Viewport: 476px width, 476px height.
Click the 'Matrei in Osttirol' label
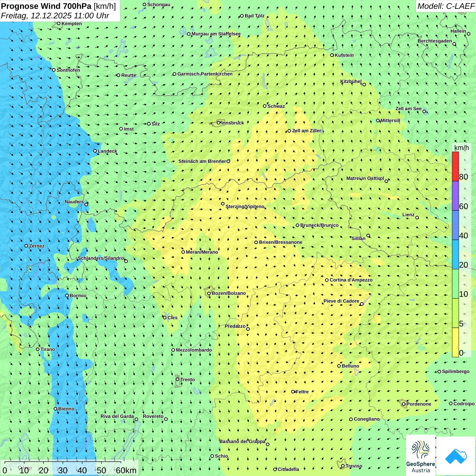pyautogui.click(x=365, y=178)
